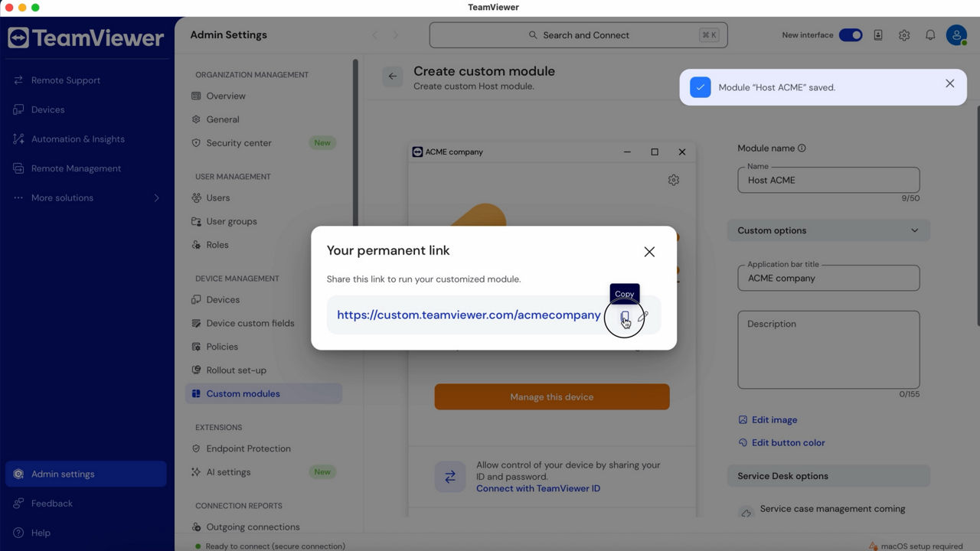Click the New badge beside Security center

tap(322, 142)
